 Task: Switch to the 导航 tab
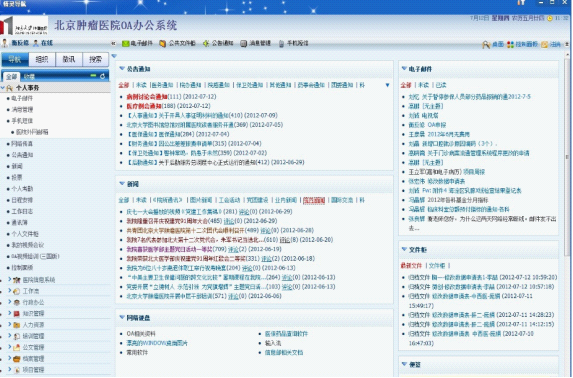(x=15, y=59)
